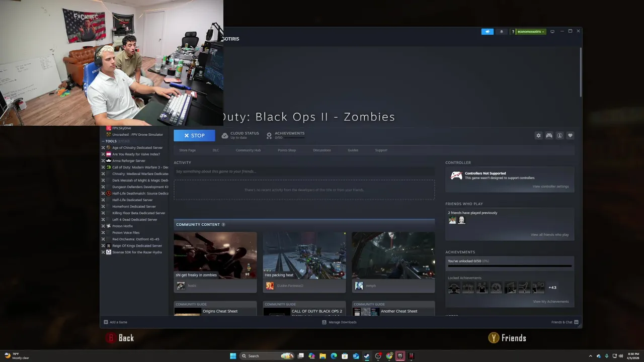Collapse the TOOLS category in library
This screenshot has height=362, width=644.
pos(103,141)
